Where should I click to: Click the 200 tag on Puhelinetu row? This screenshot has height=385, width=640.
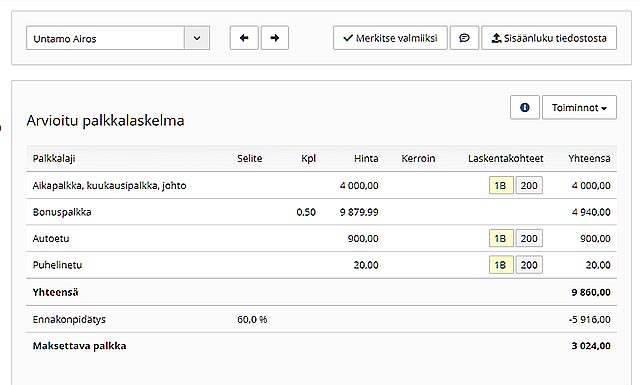point(529,265)
